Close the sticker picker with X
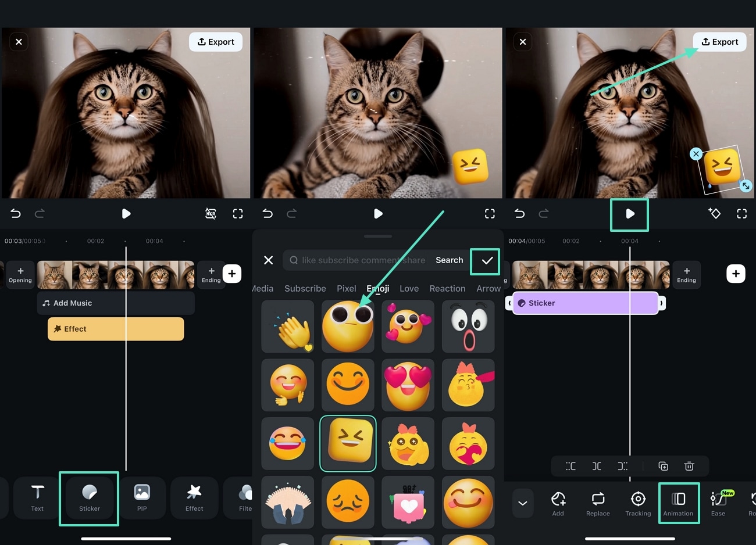 268,260
